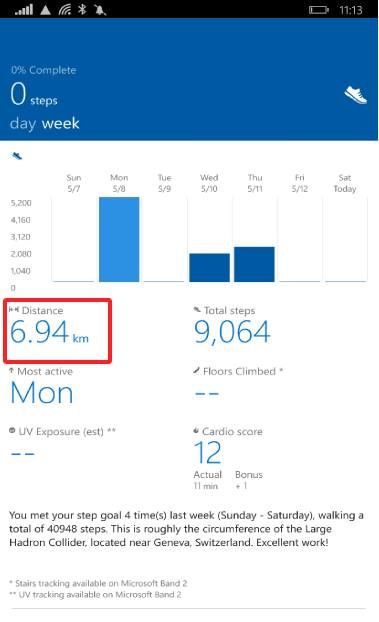Tap the 0% Complete text
The width and height of the screenshot is (379, 622).
click(44, 70)
